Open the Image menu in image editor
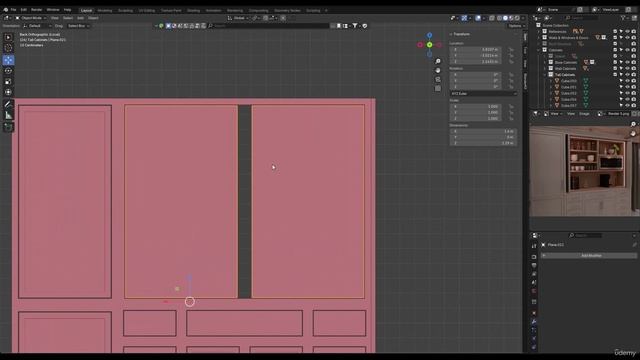The image size is (640, 360). (x=584, y=113)
